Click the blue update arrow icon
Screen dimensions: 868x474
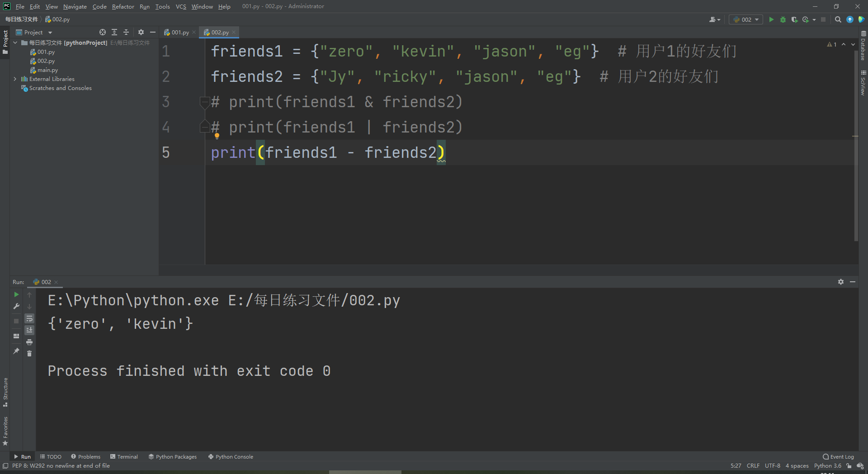(x=850, y=19)
